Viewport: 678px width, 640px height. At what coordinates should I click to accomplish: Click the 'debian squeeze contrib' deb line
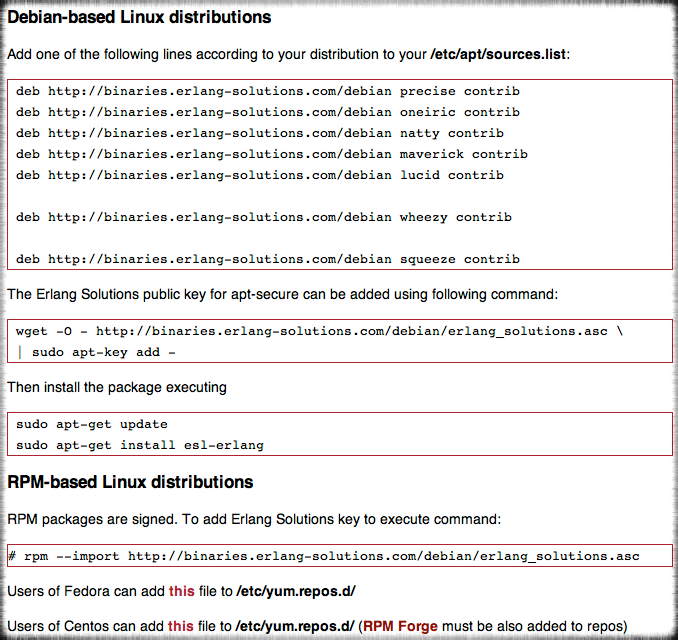point(268,259)
